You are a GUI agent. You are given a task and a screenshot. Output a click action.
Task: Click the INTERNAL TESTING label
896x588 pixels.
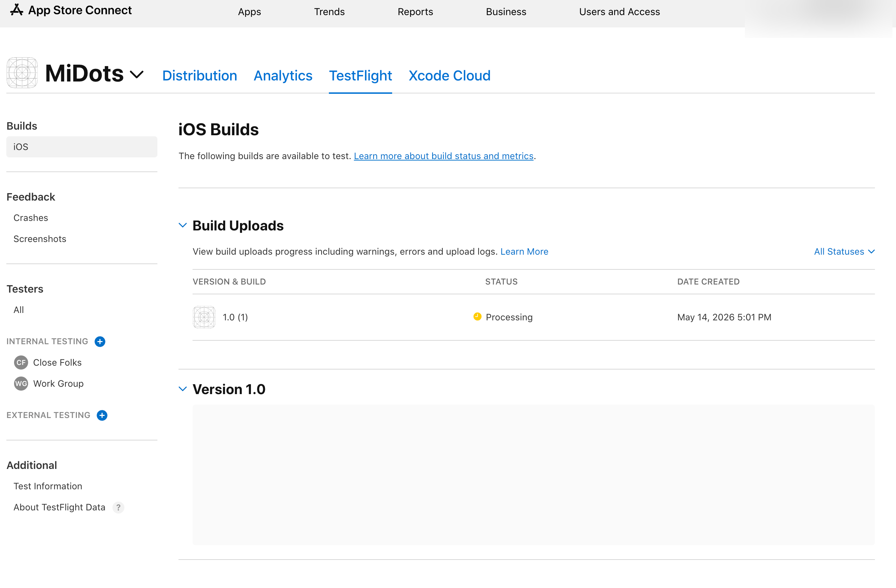tap(47, 341)
